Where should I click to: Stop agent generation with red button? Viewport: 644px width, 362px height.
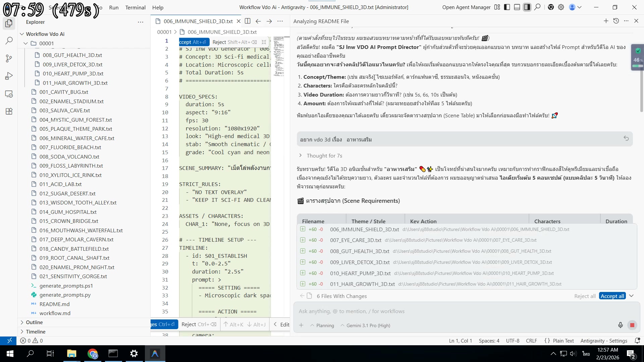632,325
